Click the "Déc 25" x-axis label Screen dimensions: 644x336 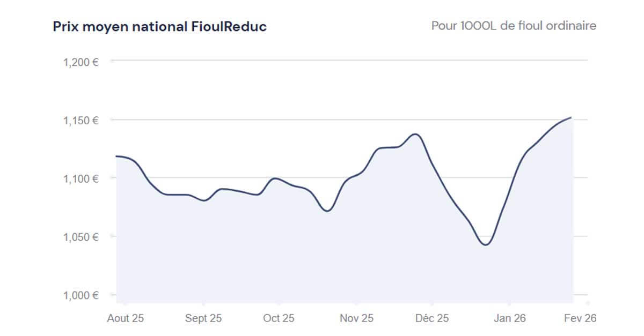click(x=432, y=318)
